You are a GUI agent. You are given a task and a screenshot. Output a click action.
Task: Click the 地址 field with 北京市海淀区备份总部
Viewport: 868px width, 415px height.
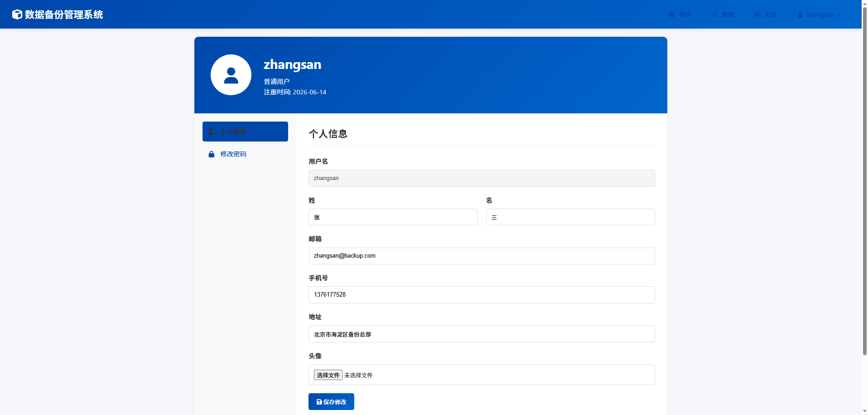482,334
